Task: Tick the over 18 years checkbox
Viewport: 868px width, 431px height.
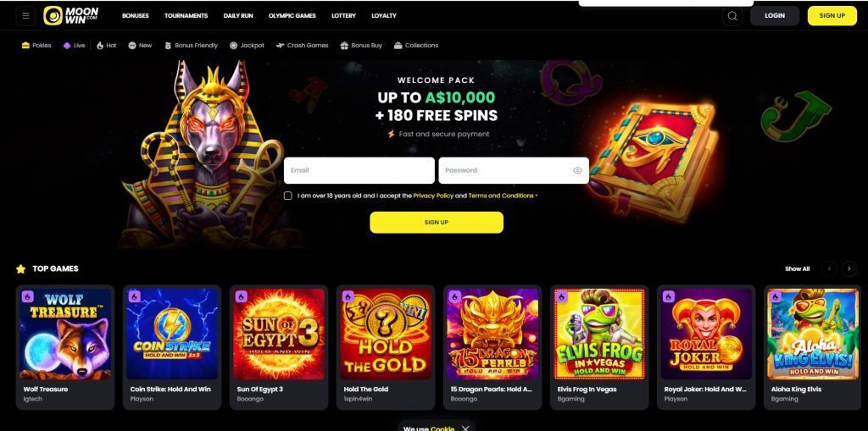Action: pyautogui.click(x=288, y=196)
